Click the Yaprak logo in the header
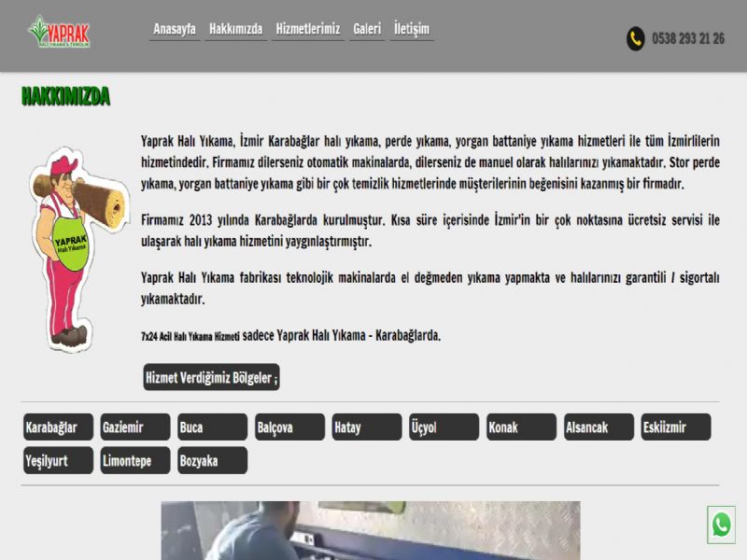The width and height of the screenshot is (747, 560). tap(59, 32)
